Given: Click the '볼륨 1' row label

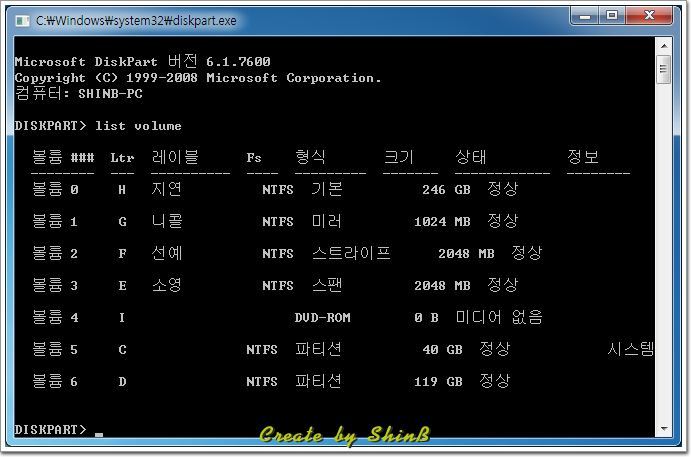Looking at the screenshot, I should (x=55, y=221).
